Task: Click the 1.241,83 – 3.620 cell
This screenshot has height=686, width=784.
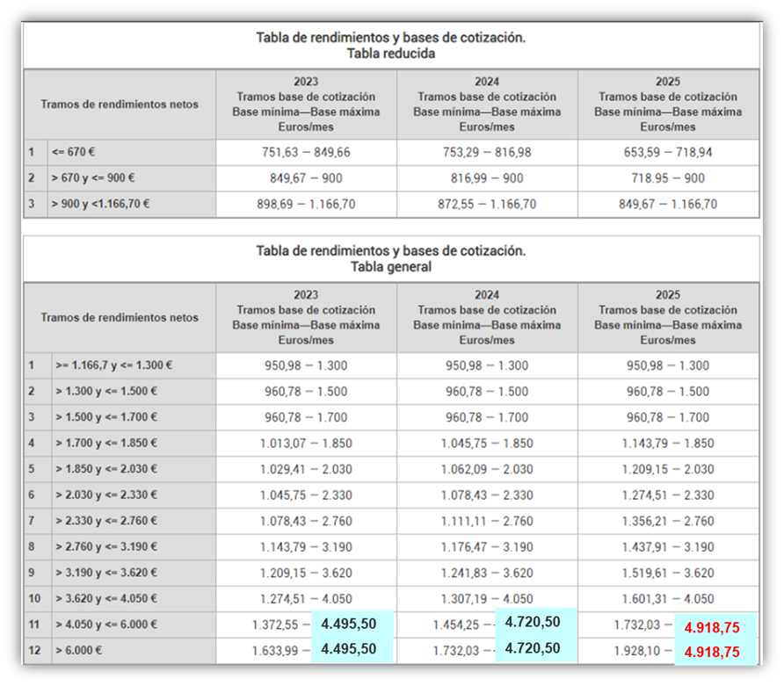Action: (x=487, y=573)
